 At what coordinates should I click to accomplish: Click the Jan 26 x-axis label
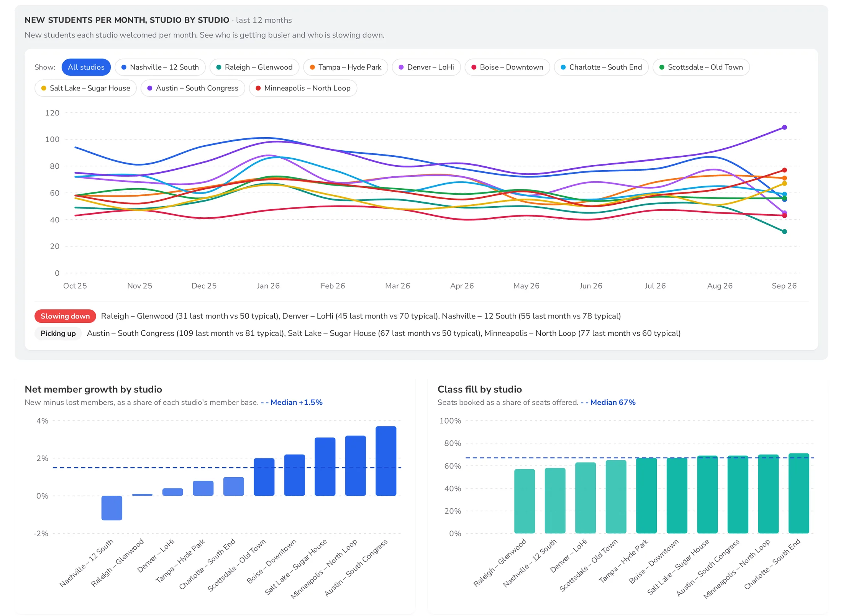click(268, 286)
